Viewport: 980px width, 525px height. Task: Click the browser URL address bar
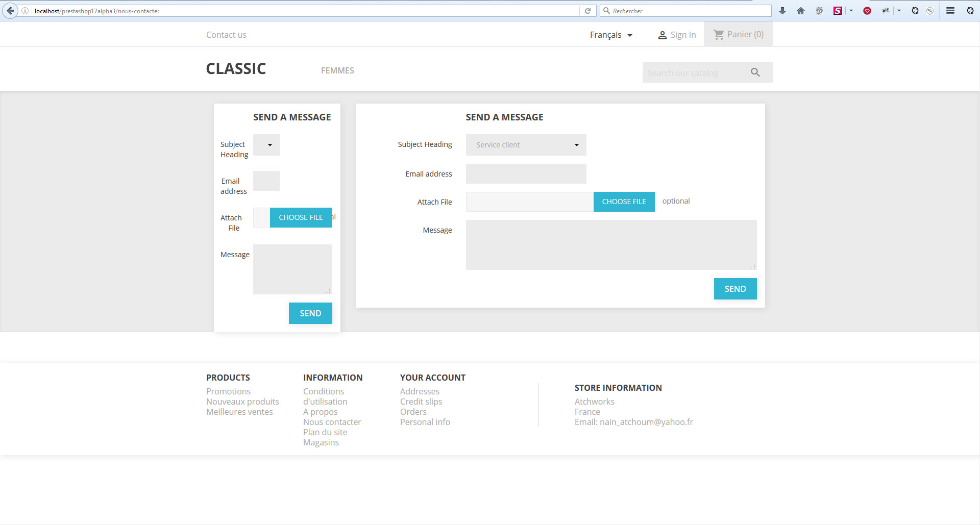306,11
